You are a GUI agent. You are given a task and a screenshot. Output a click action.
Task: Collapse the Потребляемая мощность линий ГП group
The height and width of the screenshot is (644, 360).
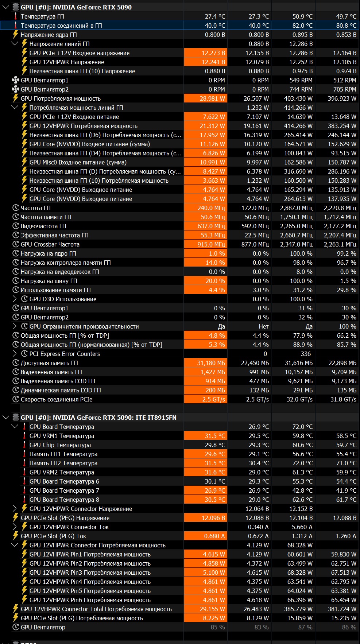[x=15, y=107]
